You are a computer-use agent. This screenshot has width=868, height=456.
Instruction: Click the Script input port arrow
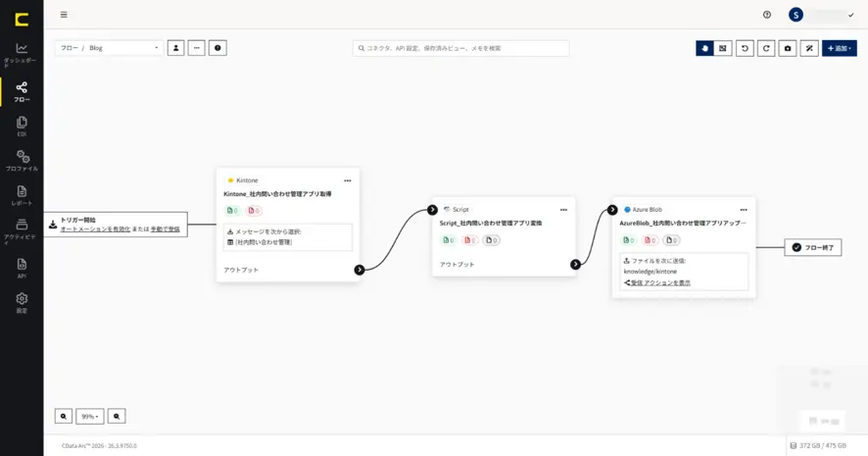pos(432,210)
